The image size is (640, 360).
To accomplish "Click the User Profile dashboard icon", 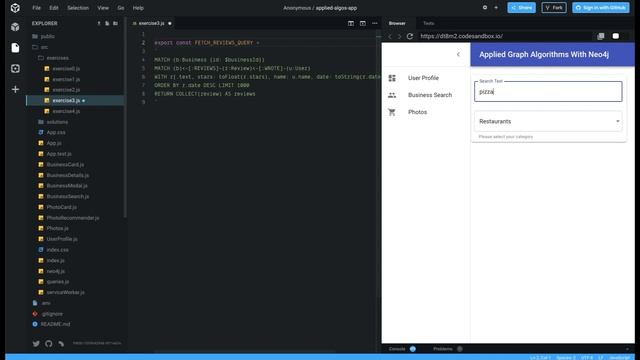I will (392, 78).
